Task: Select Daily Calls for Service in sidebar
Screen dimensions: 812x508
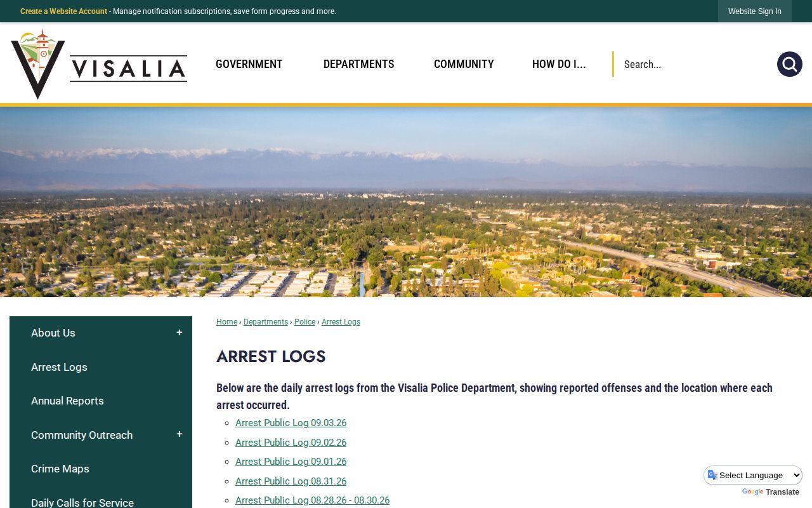Action: (82, 502)
